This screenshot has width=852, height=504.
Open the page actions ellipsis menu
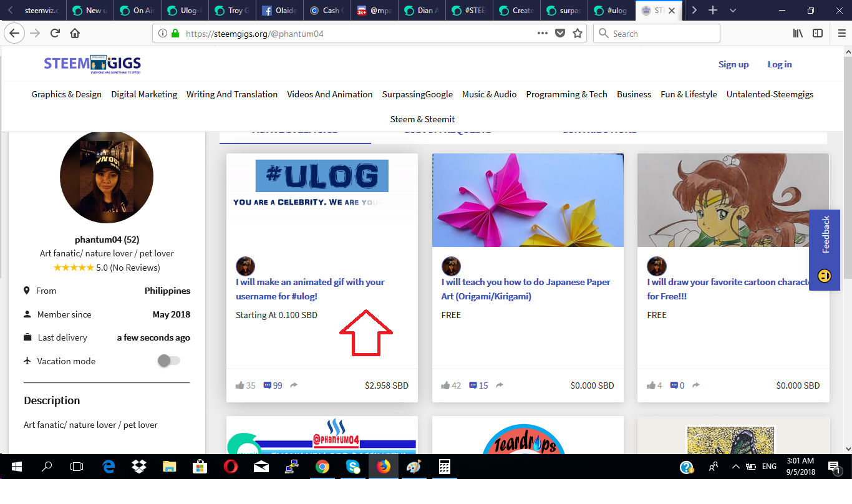[543, 34]
